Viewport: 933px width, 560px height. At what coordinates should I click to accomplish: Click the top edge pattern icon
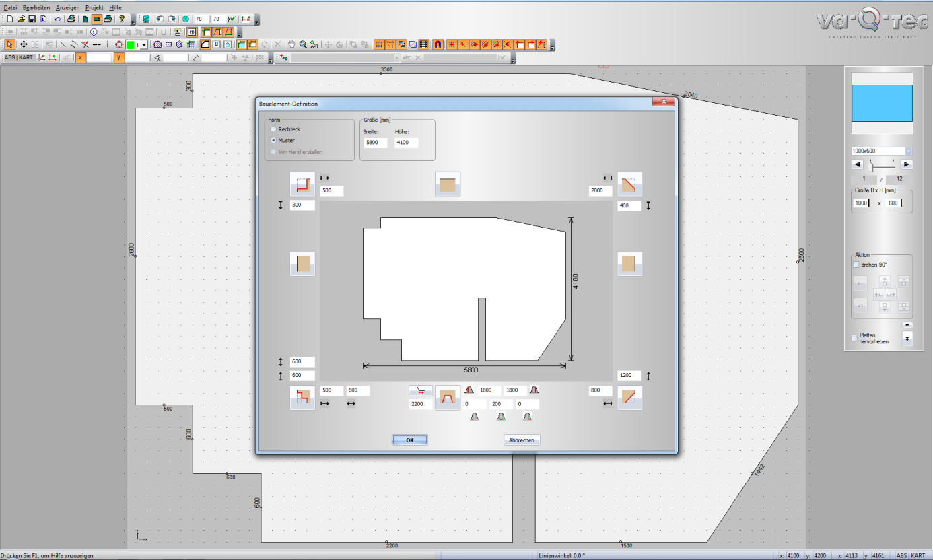[x=448, y=184]
